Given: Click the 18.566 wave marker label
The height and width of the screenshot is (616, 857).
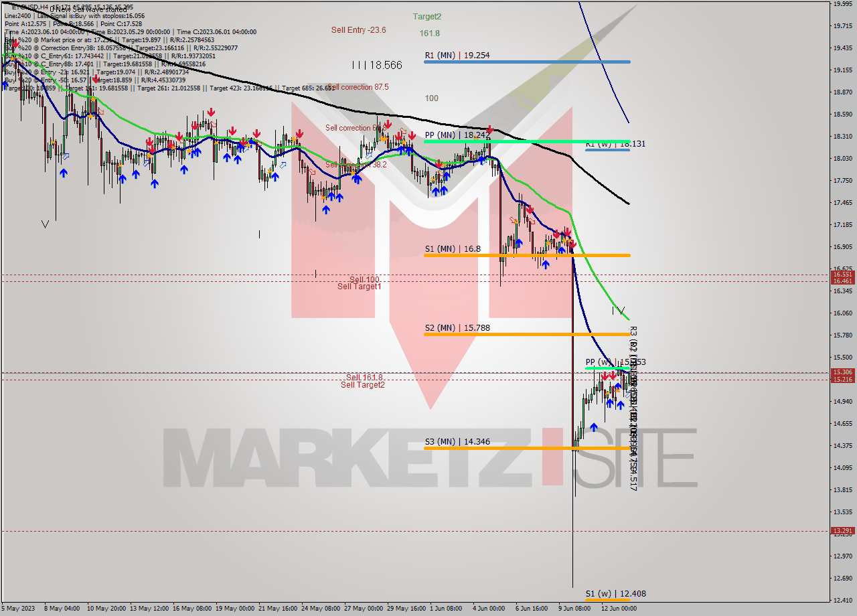Looking at the screenshot, I should tap(377, 65).
